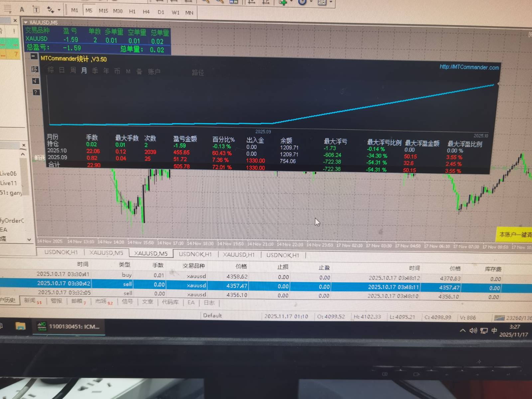Sort history by 手数 column header
532x399 pixels.
pyautogui.click(x=158, y=265)
